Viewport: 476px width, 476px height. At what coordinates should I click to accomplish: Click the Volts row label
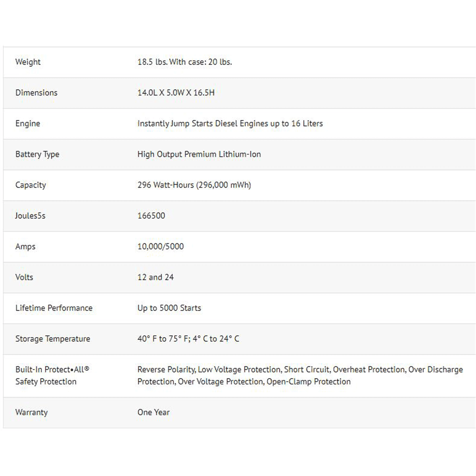[24, 277]
